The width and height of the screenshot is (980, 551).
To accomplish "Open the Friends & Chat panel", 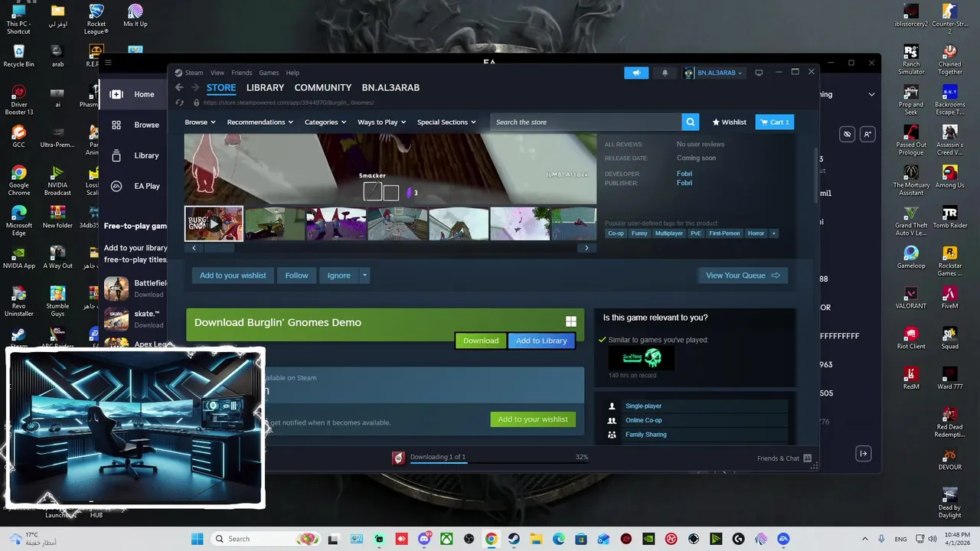I will 784,458.
